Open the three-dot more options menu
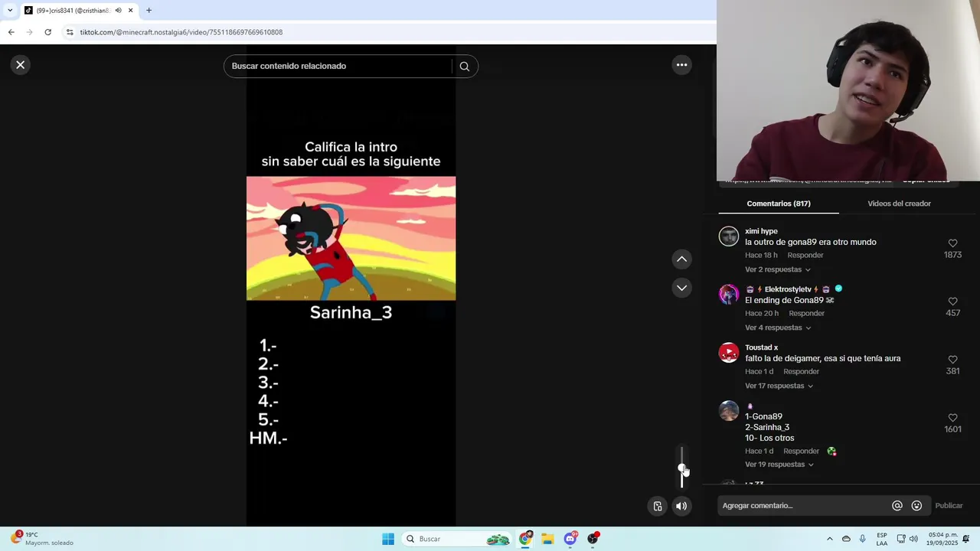This screenshot has height=551, width=980. (681, 65)
